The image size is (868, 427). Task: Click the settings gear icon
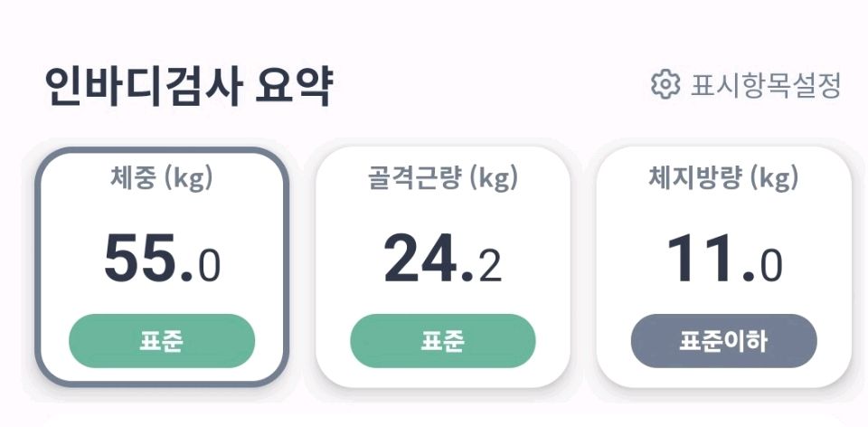coord(665,85)
